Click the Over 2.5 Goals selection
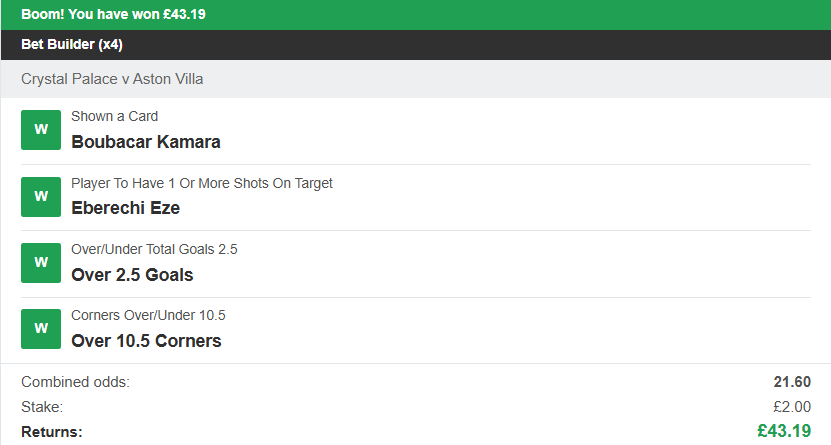Screen dimensions: 831x445 coord(132,275)
